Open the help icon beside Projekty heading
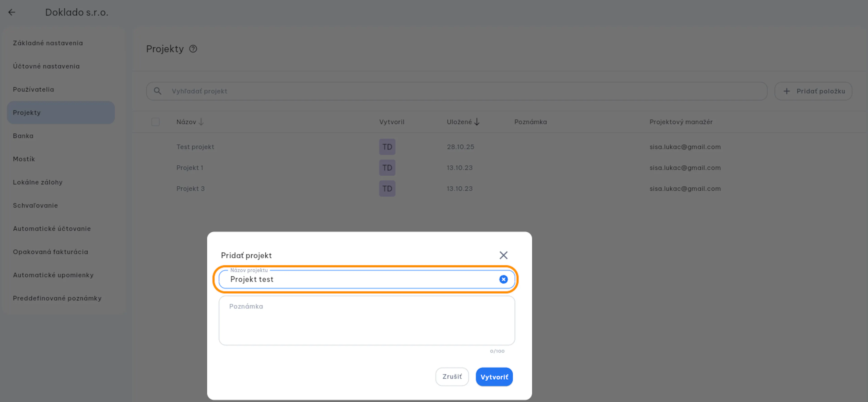868x402 pixels. click(x=193, y=49)
